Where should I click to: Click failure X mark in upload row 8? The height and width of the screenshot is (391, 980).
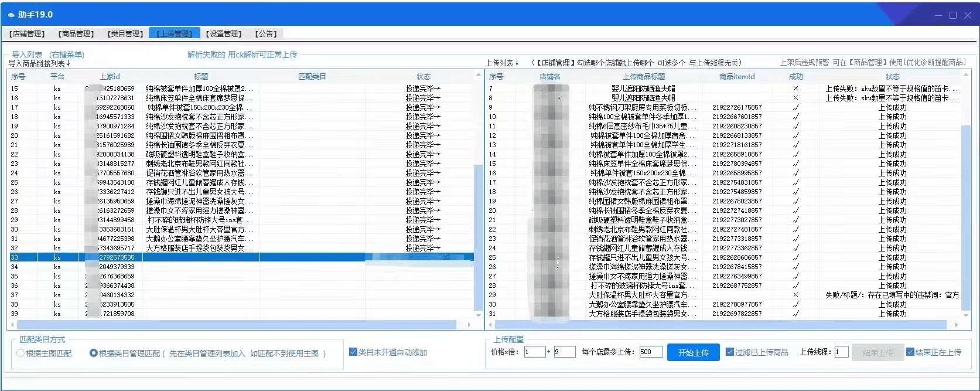click(x=795, y=98)
